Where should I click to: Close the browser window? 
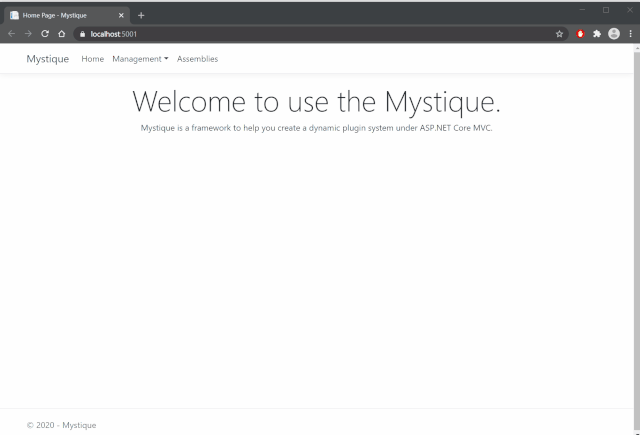click(x=630, y=10)
